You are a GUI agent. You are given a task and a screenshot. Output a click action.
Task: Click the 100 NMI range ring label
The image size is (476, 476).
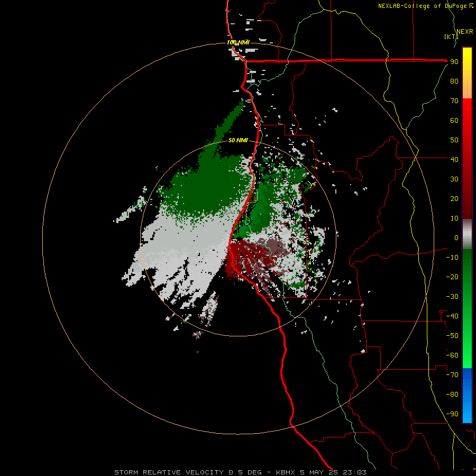(x=238, y=42)
